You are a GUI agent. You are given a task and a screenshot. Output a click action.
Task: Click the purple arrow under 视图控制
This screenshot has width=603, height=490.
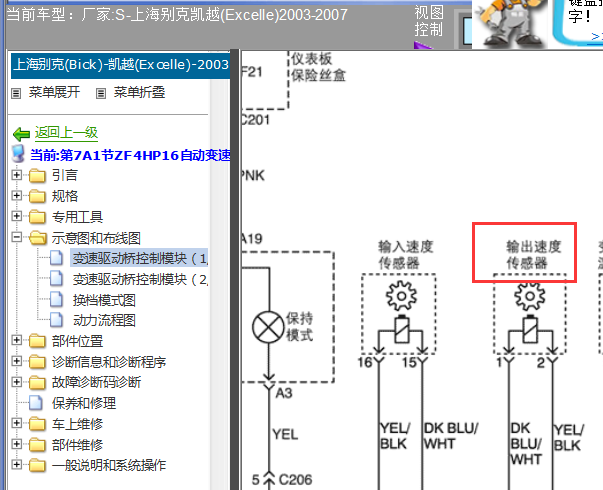(423, 45)
